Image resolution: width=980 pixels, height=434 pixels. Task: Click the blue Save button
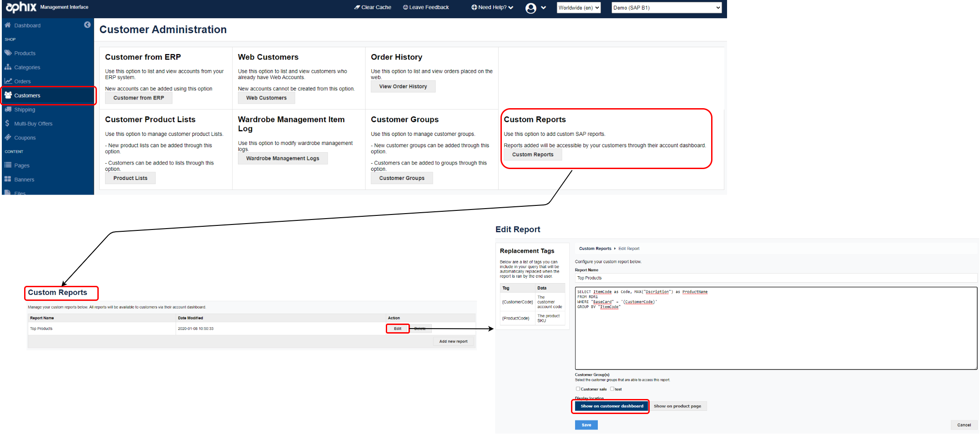[x=586, y=425]
